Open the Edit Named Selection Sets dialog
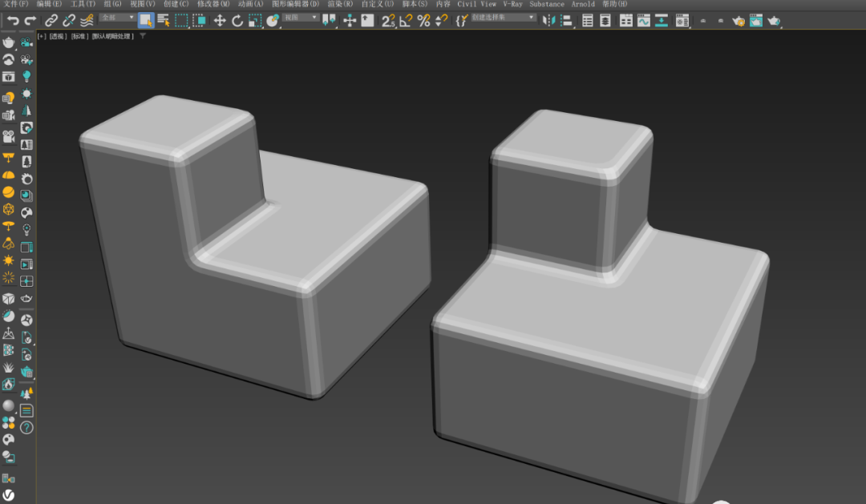 [461, 20]
